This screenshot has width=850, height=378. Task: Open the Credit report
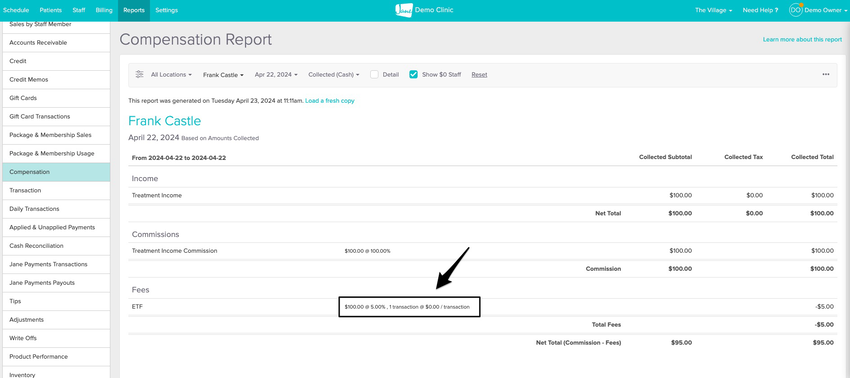pos(55,61)
